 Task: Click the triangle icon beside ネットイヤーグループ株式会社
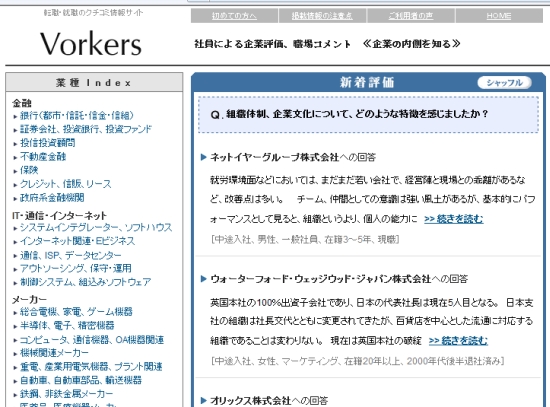(x=203, y=157)
